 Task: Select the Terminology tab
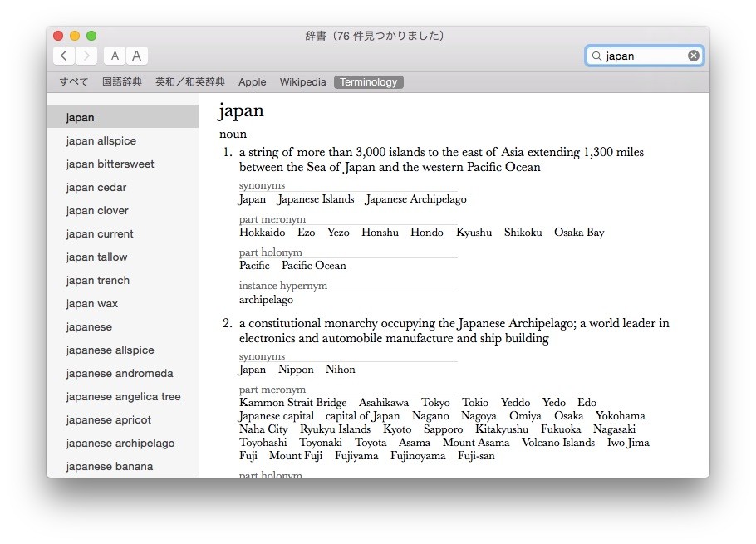[x=368, y=82]
